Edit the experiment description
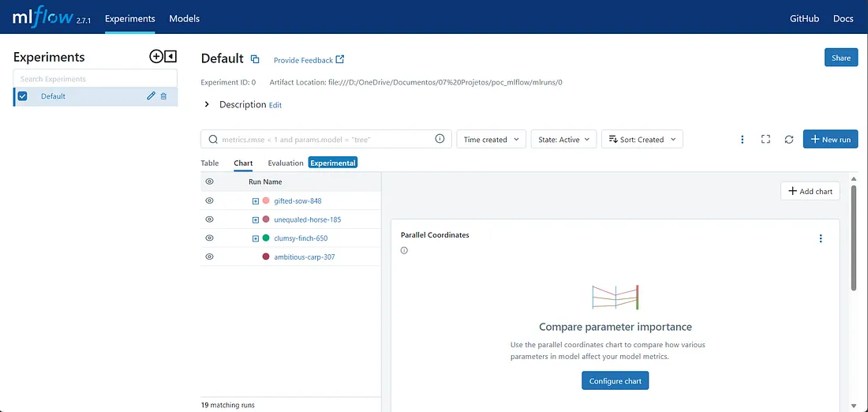 click(275, 105)
